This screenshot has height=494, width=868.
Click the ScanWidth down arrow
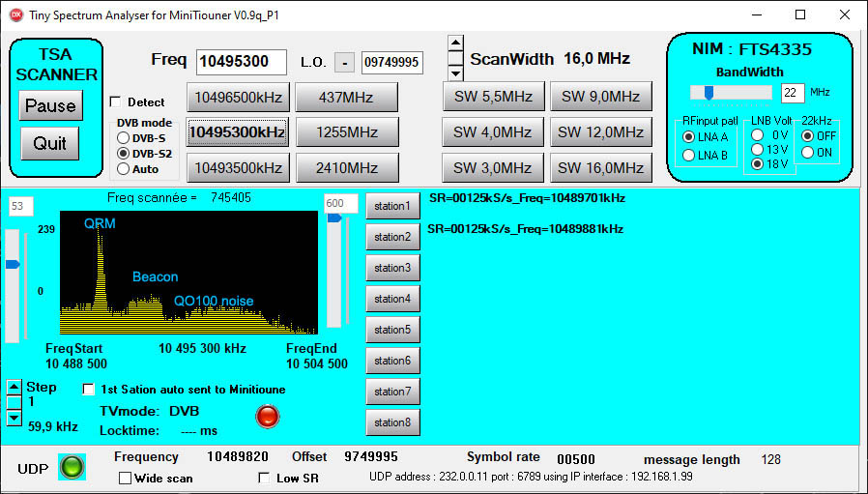[455, 73]
